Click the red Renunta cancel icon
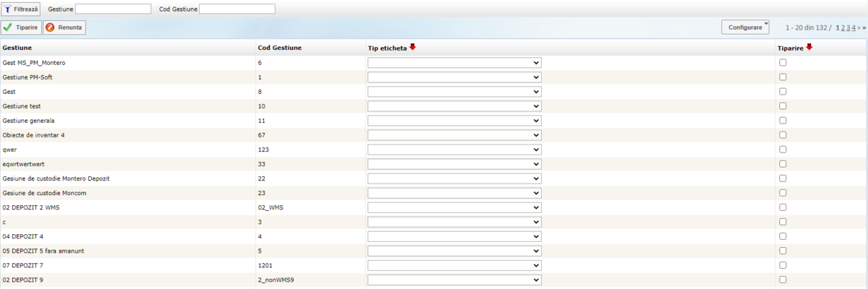The image size is (868, 289). point(50,27)
